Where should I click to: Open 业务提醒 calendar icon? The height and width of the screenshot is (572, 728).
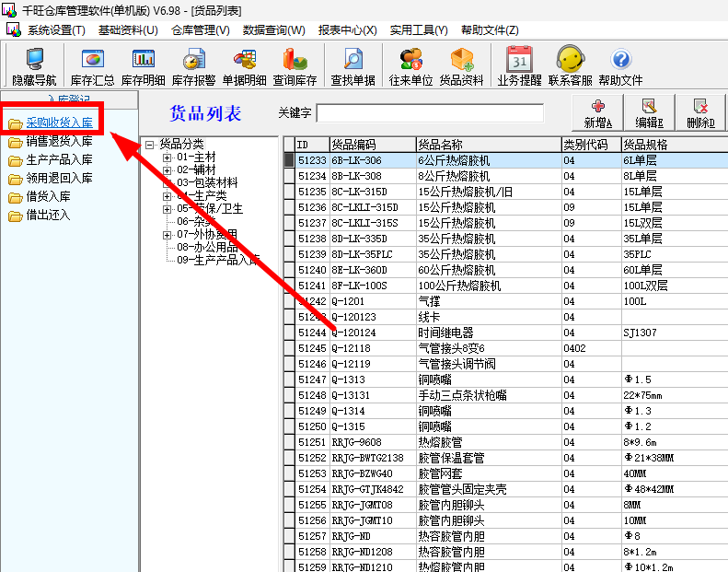coord(519,66)
